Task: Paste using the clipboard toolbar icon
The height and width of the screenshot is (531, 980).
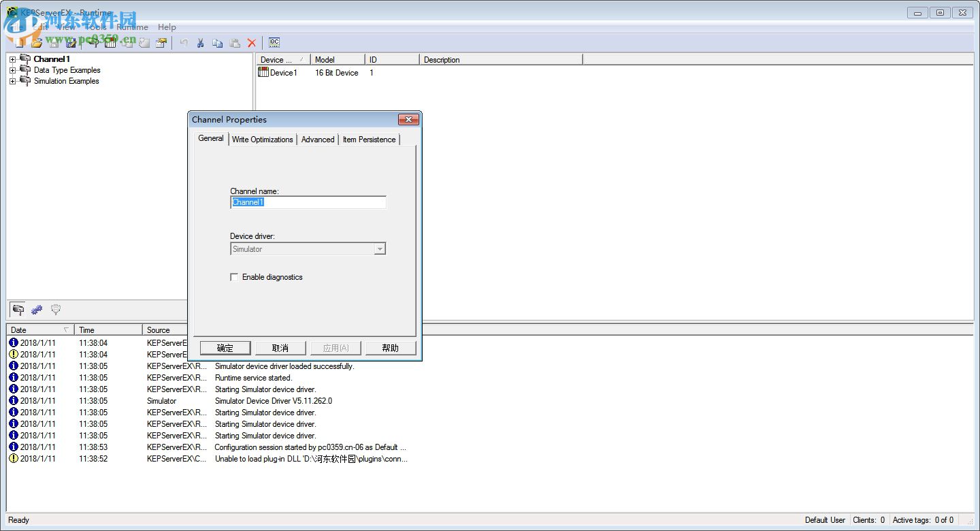Action: 235,43
